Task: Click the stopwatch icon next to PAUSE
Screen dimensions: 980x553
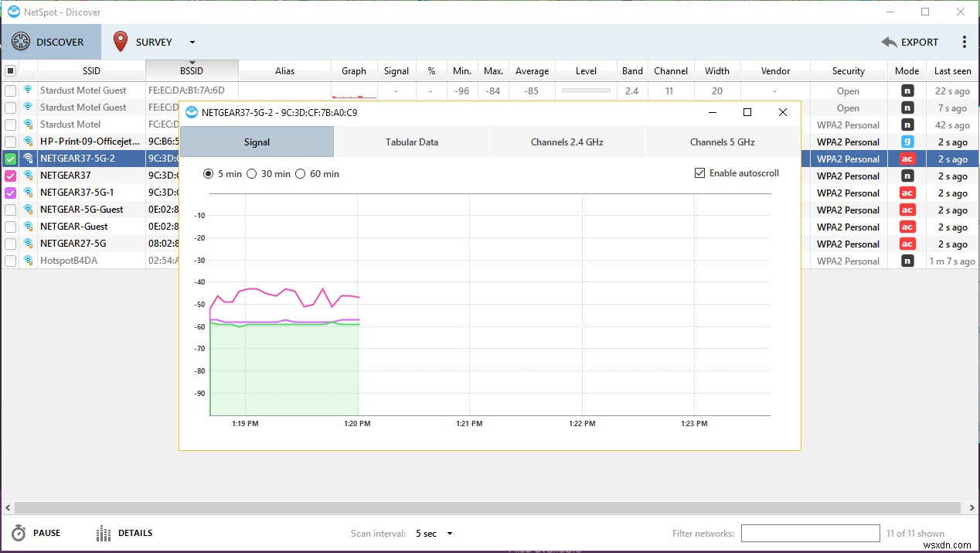Action: point(17,533)
